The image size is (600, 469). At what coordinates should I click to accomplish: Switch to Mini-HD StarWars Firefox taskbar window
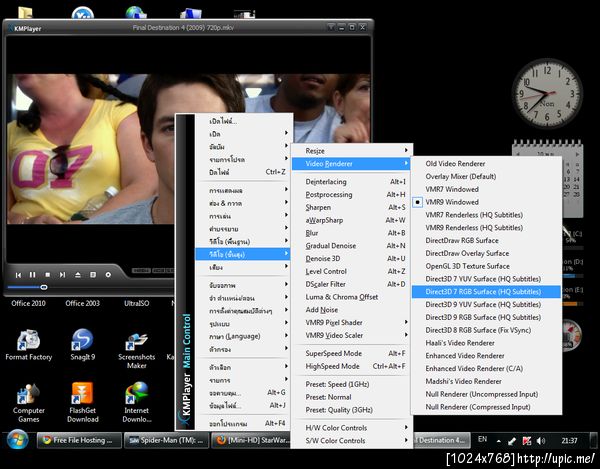(251, 440)
